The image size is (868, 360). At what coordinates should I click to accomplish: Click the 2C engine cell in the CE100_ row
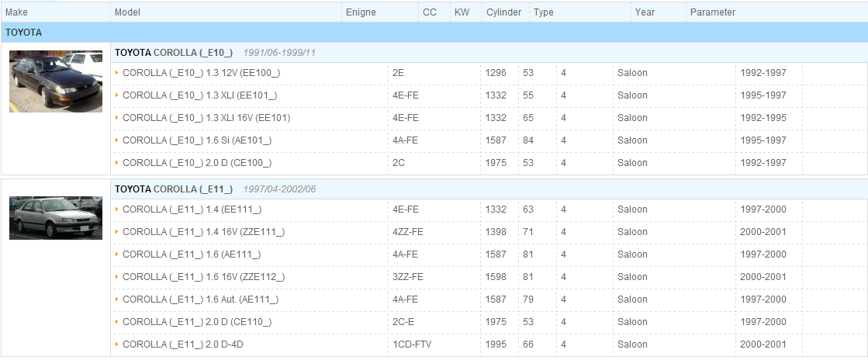point(399,163)
